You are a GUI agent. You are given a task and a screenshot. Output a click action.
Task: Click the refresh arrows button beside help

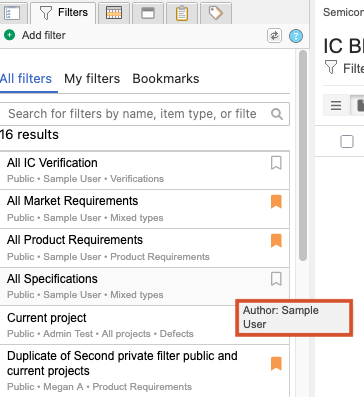(274, 36)
